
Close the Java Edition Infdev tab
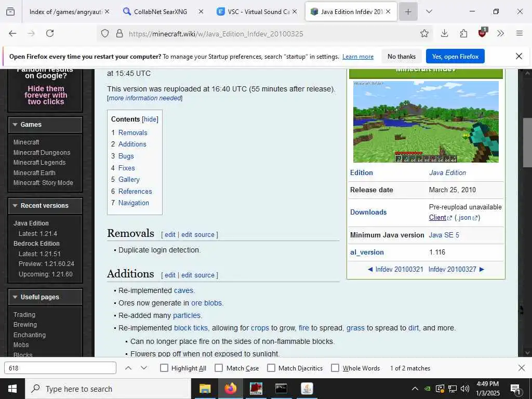tap(388, 12)
